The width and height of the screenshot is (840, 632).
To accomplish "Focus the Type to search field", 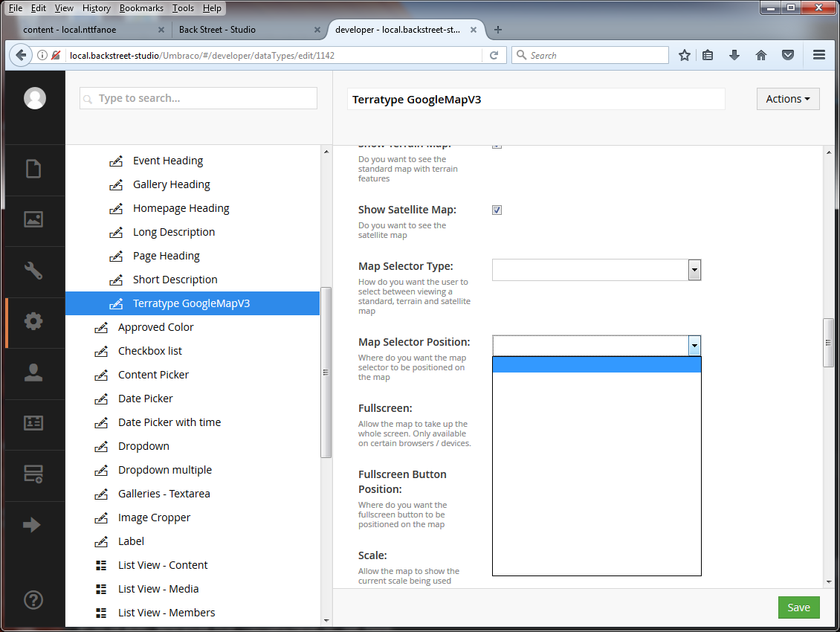I will coord(198,98).
